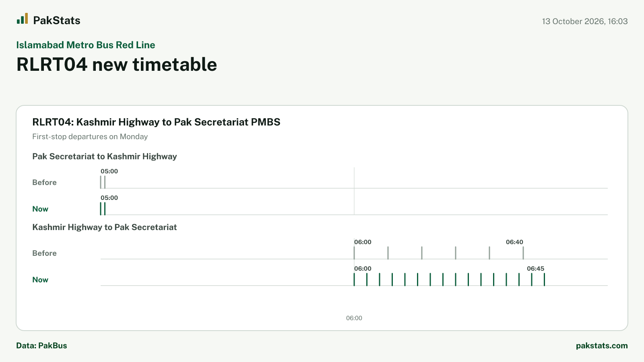This screenshot has width=644, height=362.
Task: Click the Now label in Kashmir Highway to Pak Secretariat
Action: tap(40, 280)
